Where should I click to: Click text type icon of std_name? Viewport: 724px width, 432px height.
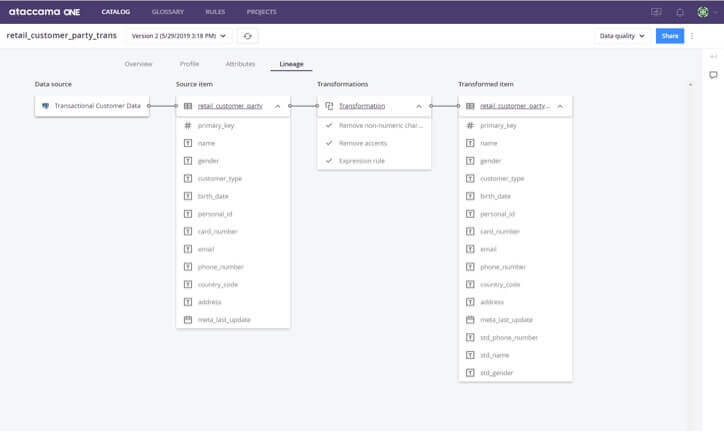[x=470, y=355]
